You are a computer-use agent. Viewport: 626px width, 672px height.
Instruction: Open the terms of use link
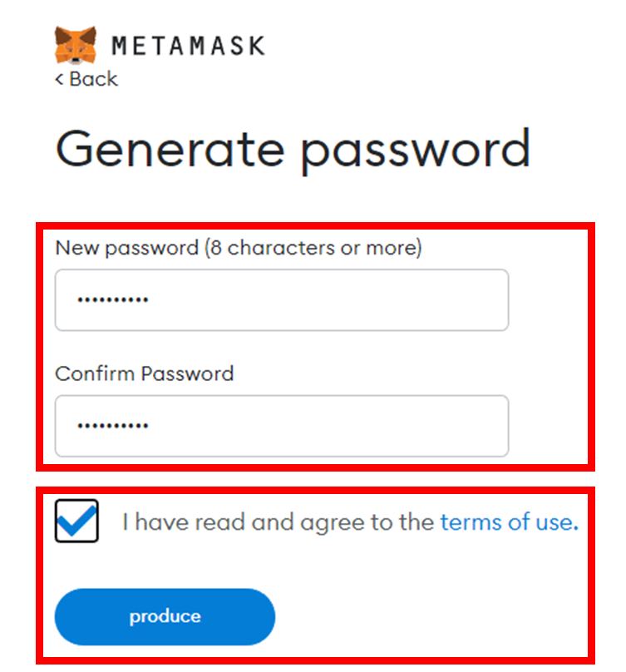[507, 522]
